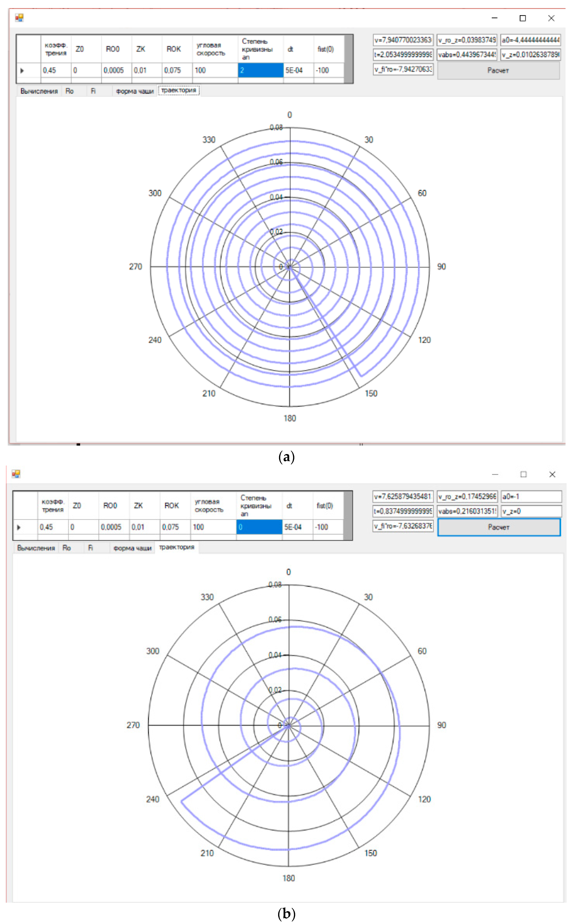Screen dimensions: 574x924
Task: Click the t=2,0534999 text field
Action: tap(403, 55)
